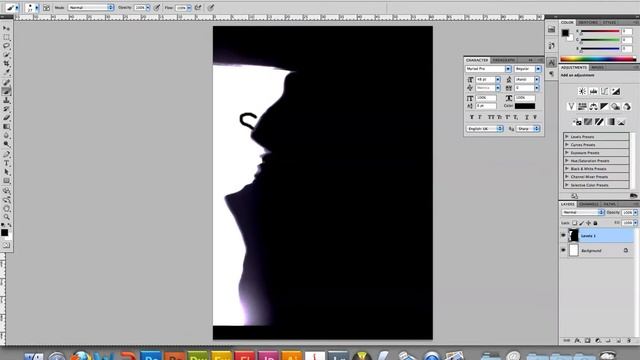
Task: Select the Lasso tool
Action: pos(6,46)
